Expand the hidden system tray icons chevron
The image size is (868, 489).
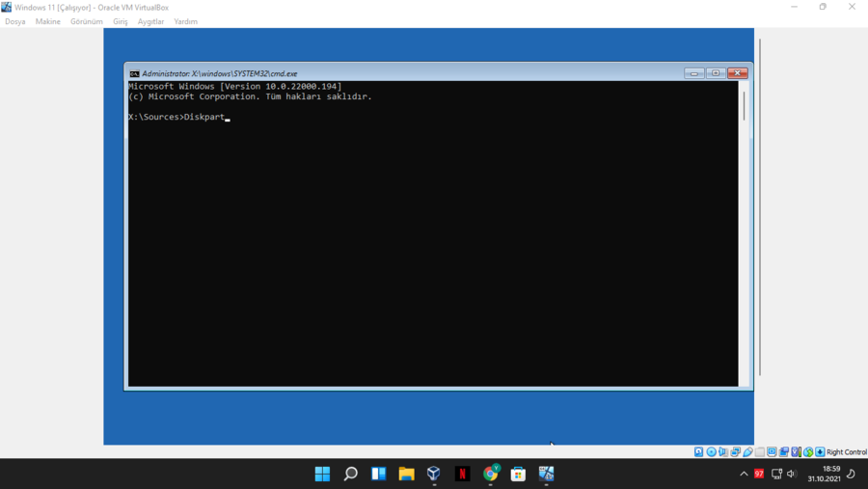[744, 474]
